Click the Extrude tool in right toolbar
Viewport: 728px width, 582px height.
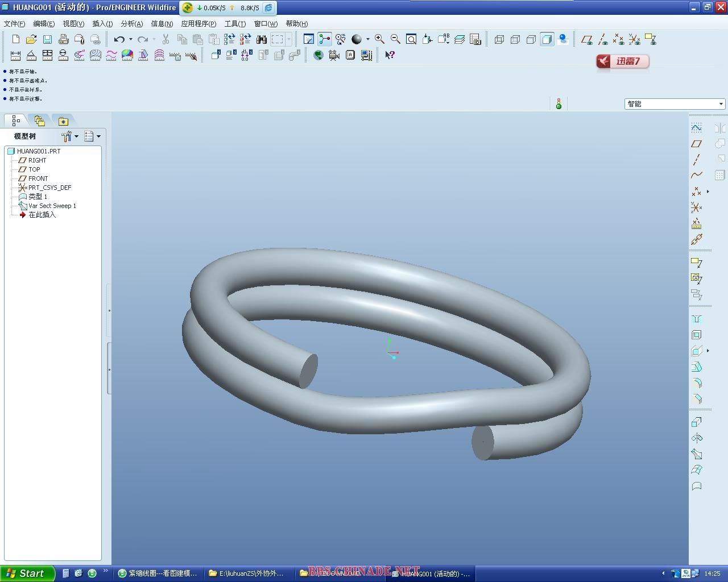(696, 422)
